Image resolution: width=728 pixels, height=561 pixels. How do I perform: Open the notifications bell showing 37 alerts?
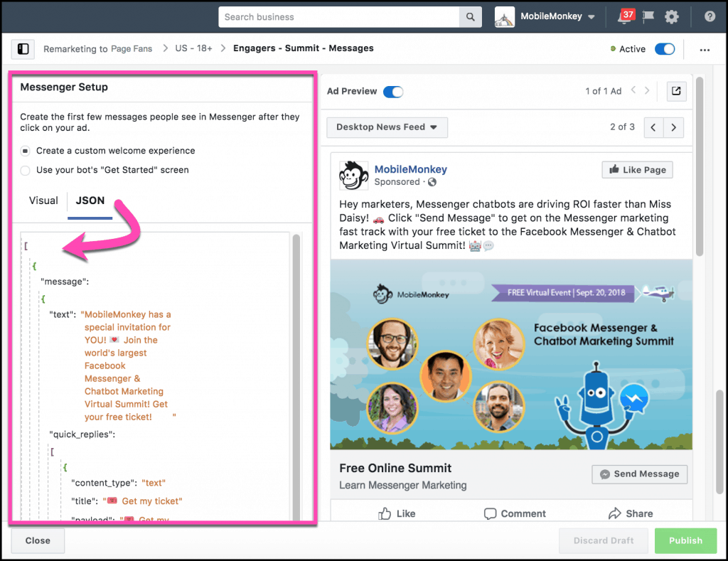pos(624,16)
